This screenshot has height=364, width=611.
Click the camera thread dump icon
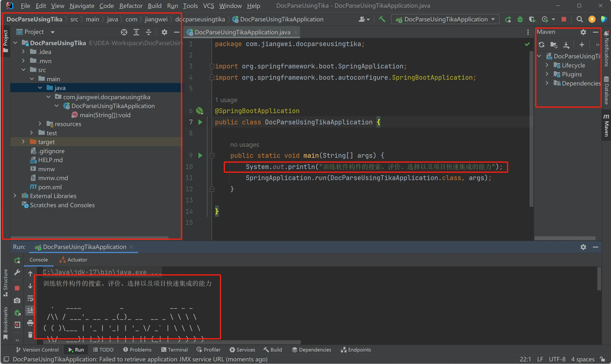(17, 300)
